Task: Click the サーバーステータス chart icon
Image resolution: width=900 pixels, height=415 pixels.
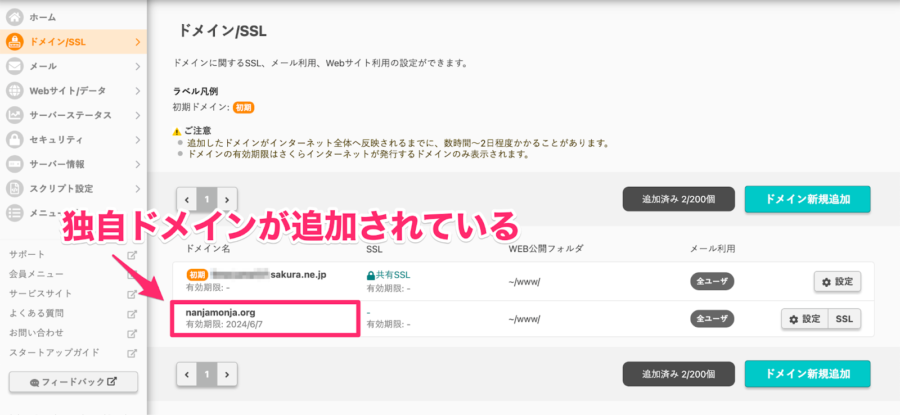Action: click(14, 115)
